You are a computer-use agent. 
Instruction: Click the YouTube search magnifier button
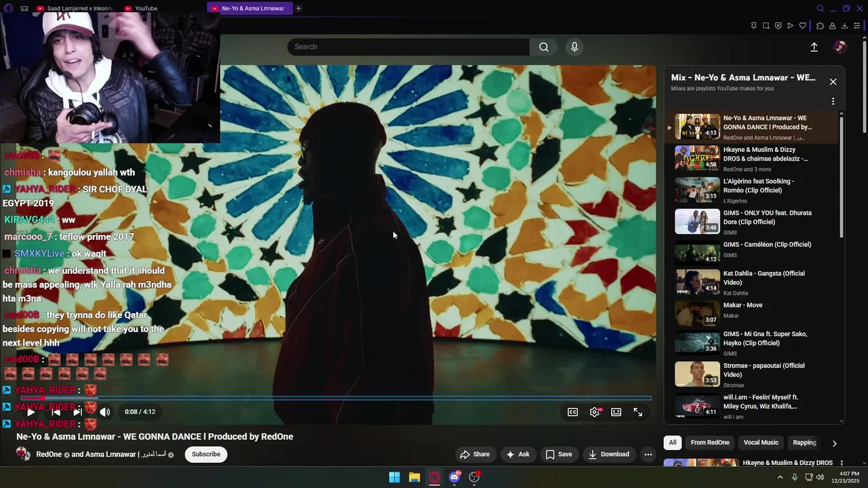pyautogui.click(x=544, y=47)
